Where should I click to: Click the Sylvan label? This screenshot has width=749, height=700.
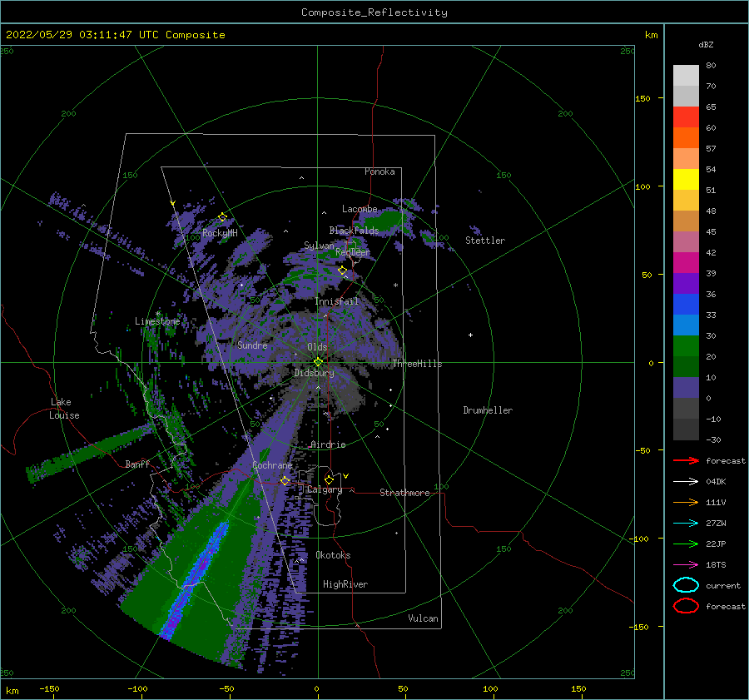pos(319,246)
